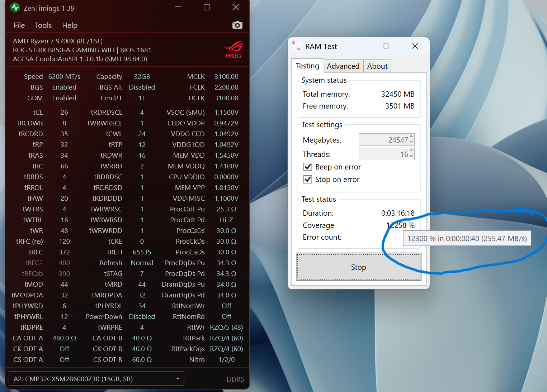Click the Stop button in RAM Test

359,267
